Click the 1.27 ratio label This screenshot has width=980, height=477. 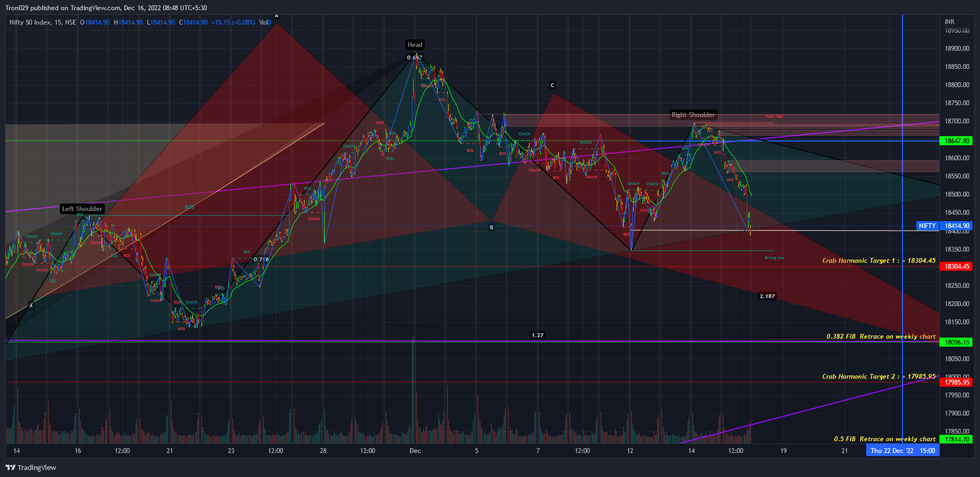(538, 335)
